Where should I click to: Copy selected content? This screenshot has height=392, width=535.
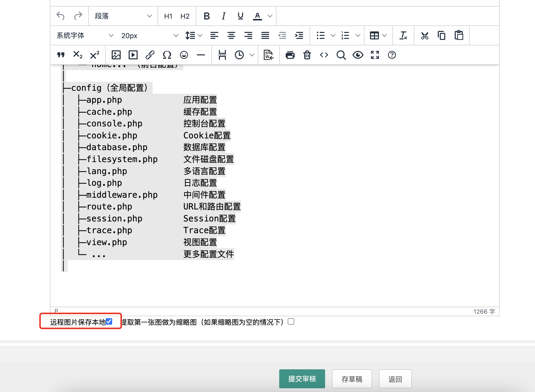pos(442,36)
